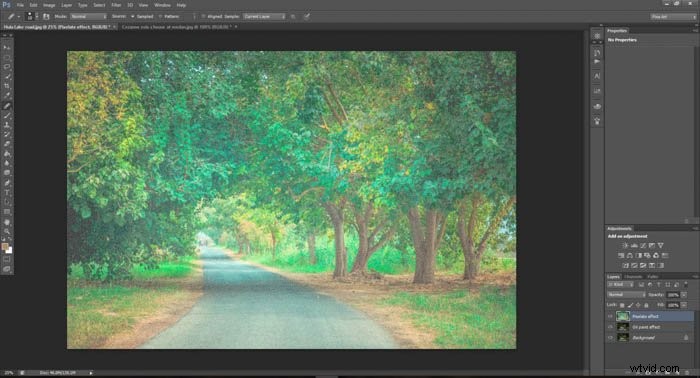Select the Pen tool

[x=7, y=183]
